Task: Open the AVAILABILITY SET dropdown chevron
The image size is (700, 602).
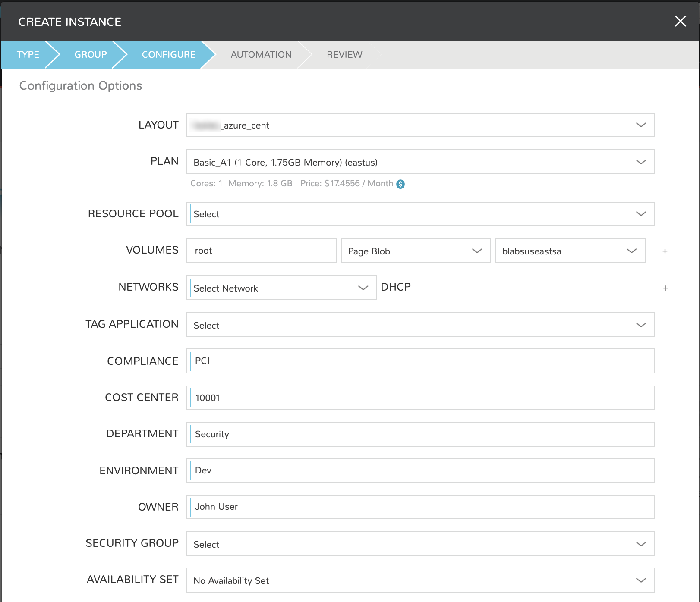Action: point(641,581)
